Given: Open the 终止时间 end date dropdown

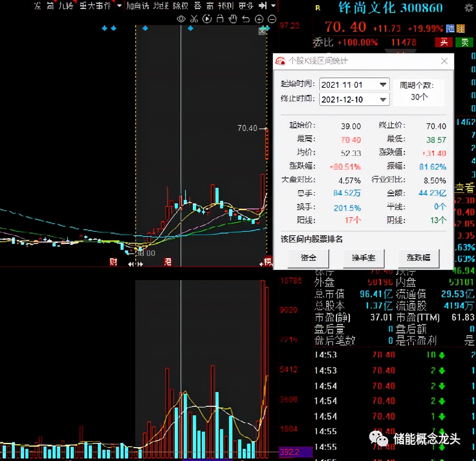Looking at the screenshot, I should coord(383,99).
